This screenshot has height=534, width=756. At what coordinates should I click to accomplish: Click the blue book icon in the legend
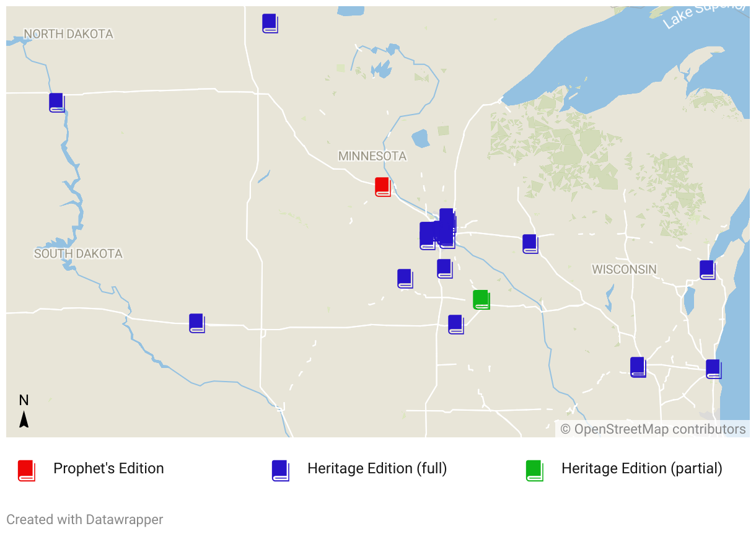[280, 470]
